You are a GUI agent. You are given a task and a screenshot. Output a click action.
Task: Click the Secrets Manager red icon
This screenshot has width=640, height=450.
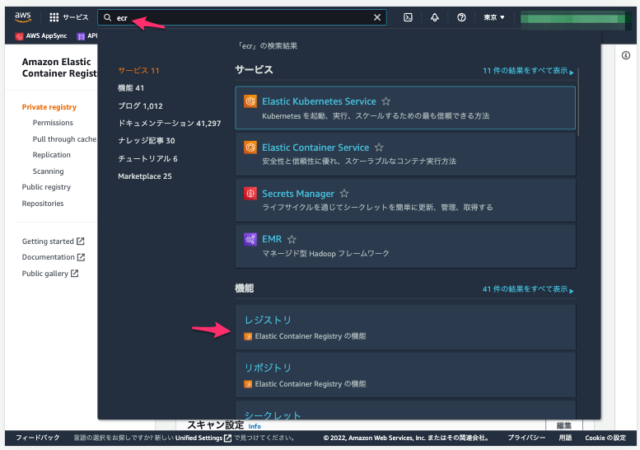pyautogui.click(x=250, y=193)
